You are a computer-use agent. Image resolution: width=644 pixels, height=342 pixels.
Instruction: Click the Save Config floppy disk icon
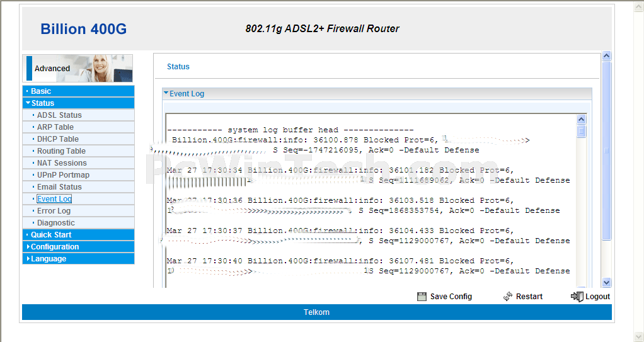[422, 297]
